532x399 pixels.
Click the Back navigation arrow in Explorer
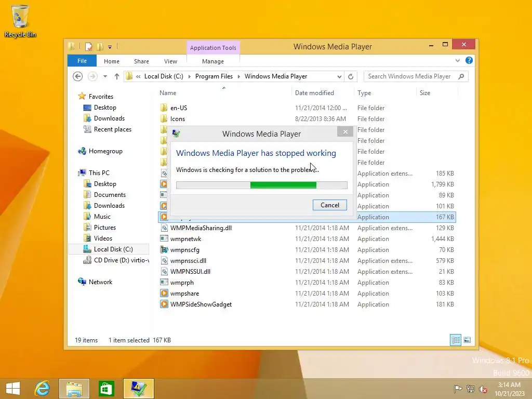(x=78, y=76)
